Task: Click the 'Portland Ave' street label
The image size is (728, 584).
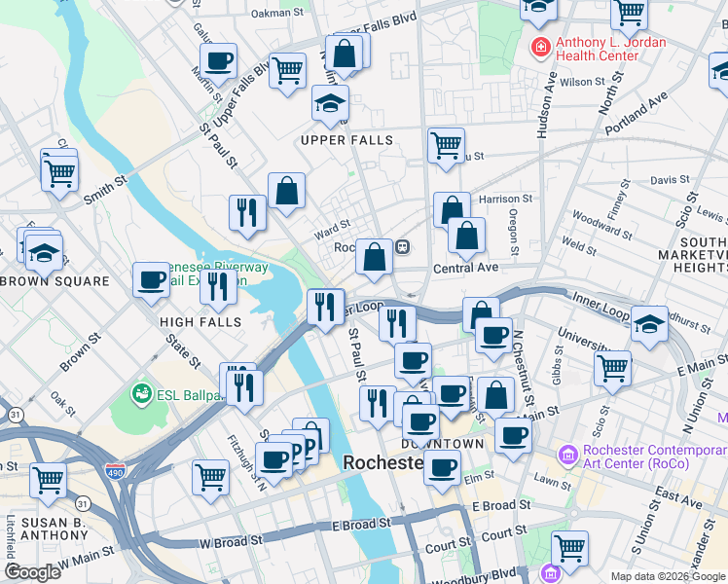Action: (637, 114)
